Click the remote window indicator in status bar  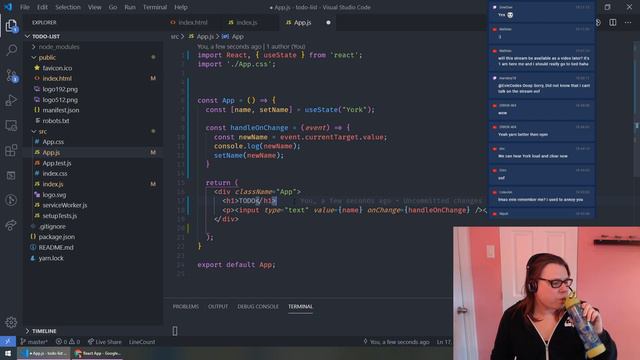point(8,342)
